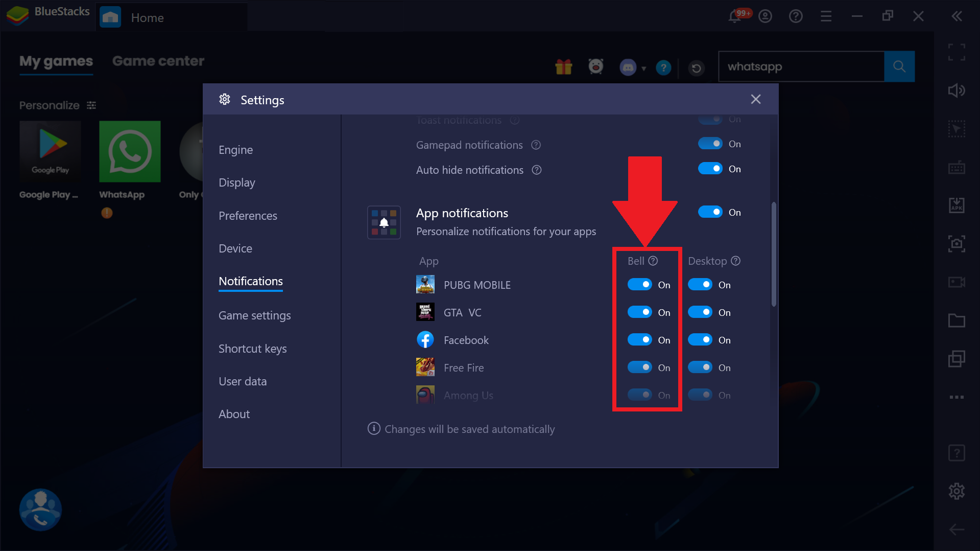Take a screenshot with the camera icon
Viewport: 980px width, 551px height.
(957, 244)
